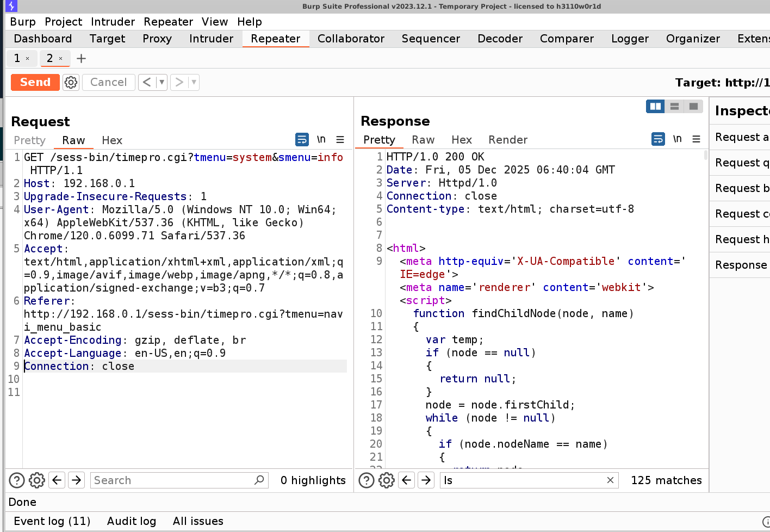Open help icon under request panel
The image size is (770, 532).
click(17, 480)
